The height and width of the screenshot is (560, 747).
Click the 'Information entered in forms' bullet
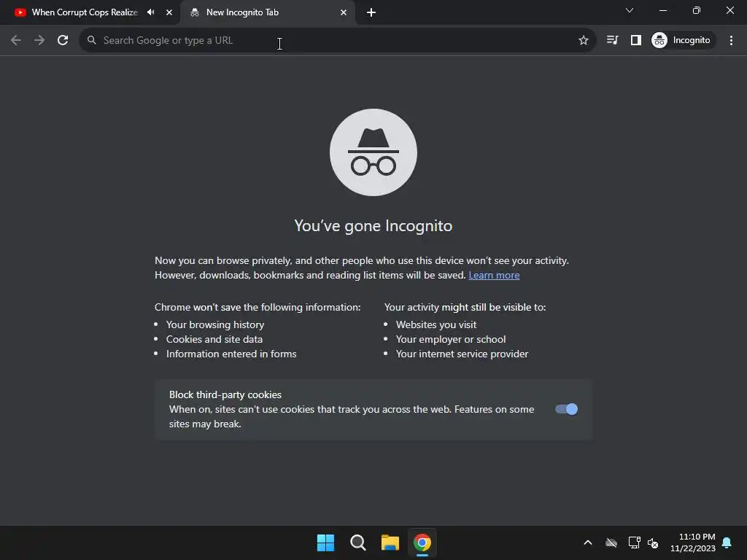coord(231,354)
